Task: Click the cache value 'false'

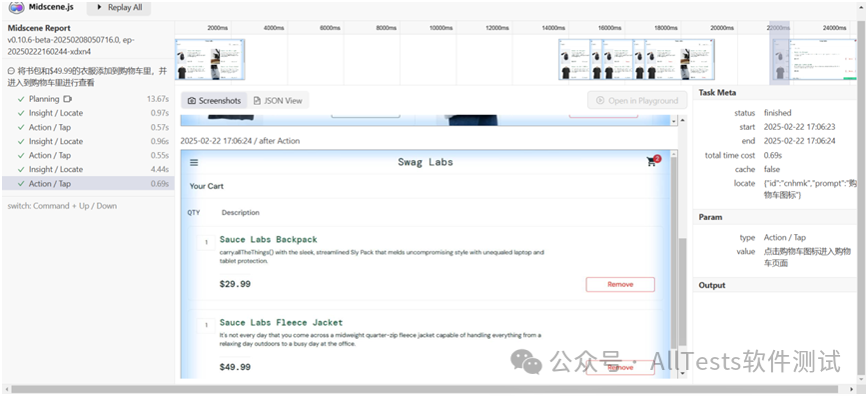Action: coord(772,169)
